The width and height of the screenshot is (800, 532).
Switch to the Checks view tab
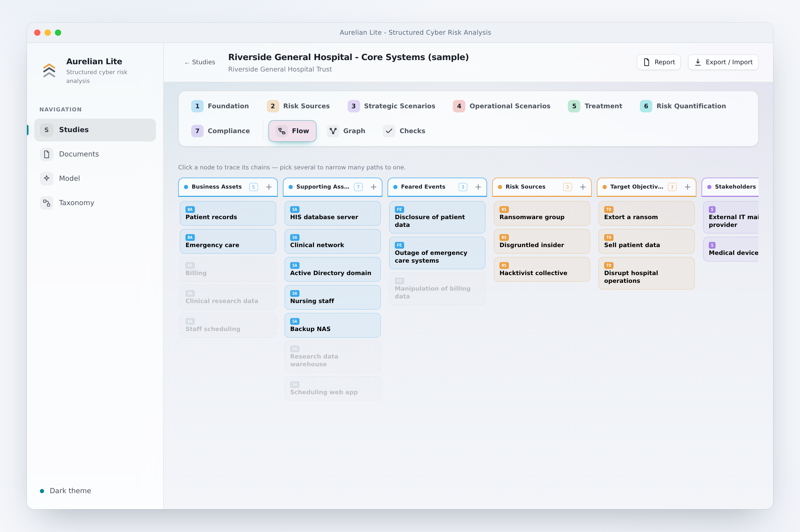(x=404, y=131)
